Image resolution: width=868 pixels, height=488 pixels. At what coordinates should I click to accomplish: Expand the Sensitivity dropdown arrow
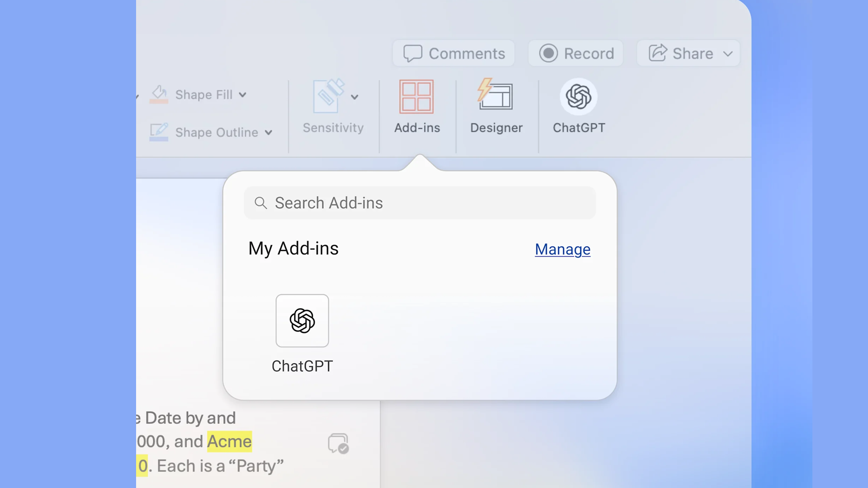(355, 97)
